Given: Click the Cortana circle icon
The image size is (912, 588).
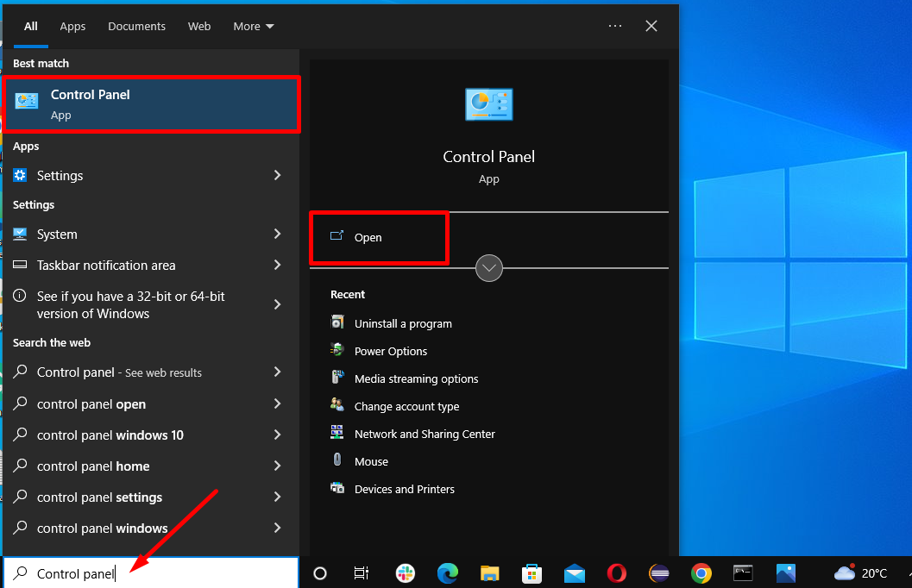Looking at the screenshot, I should point(320,573).
